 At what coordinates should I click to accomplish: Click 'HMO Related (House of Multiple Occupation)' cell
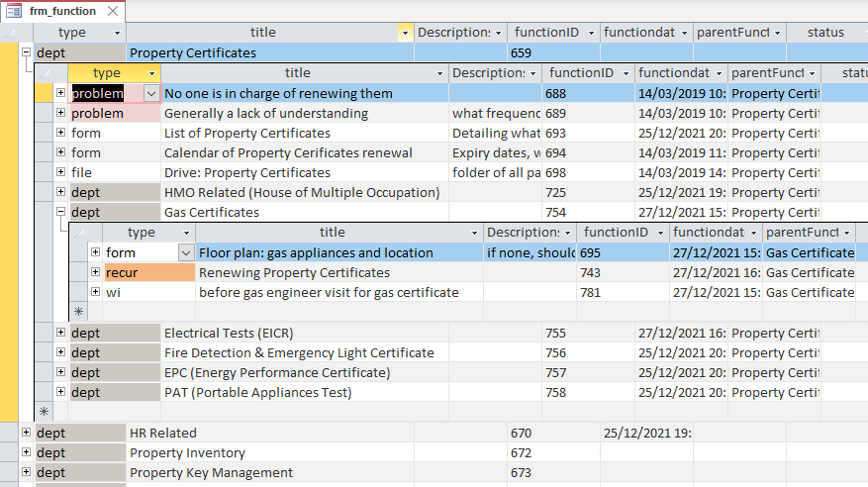305,193
